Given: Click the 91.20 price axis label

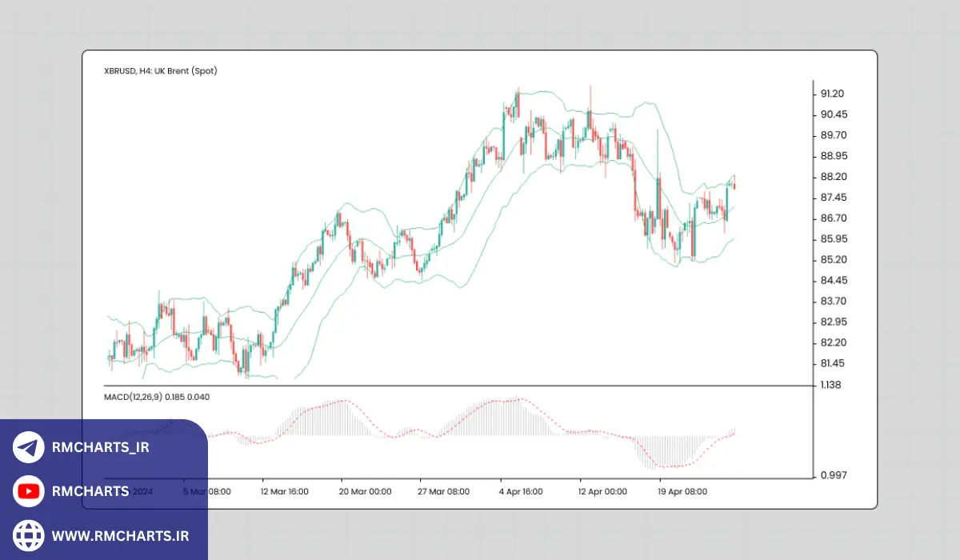Looking at the screenshot, I should (833, 94).
